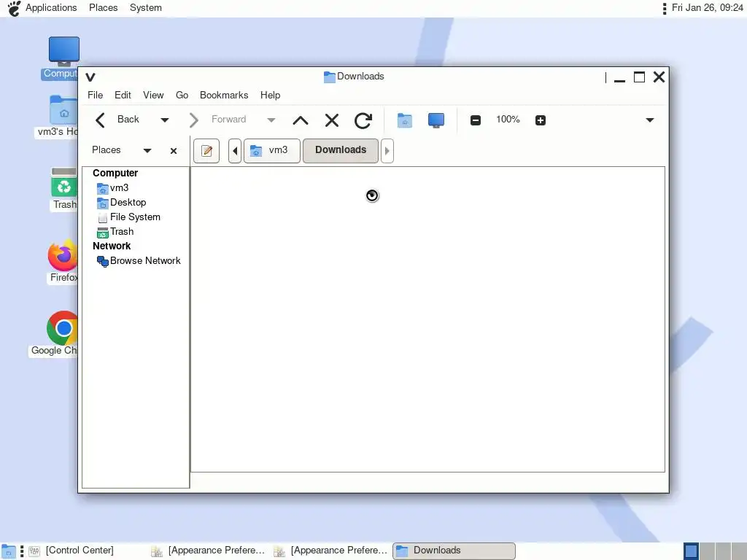Screen dimensions: 747x560
Task: Open Computer from the toolbar icon
Action: pos(436,120)
